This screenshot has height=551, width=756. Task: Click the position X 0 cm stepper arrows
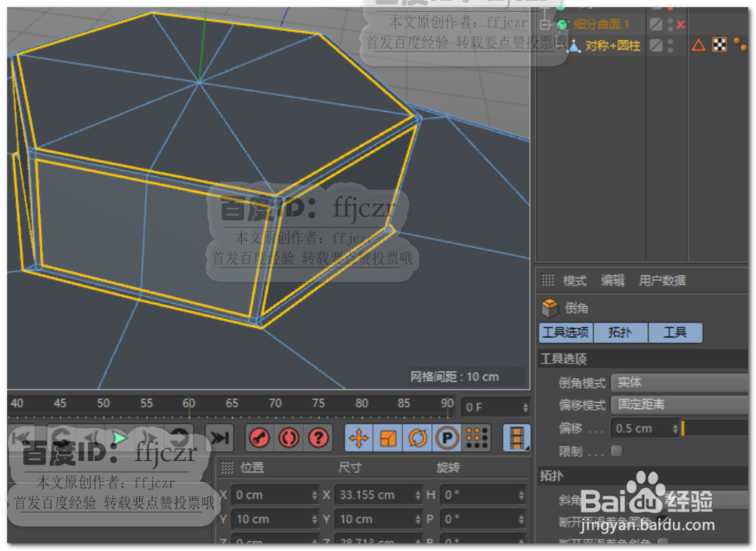(314, 495)
